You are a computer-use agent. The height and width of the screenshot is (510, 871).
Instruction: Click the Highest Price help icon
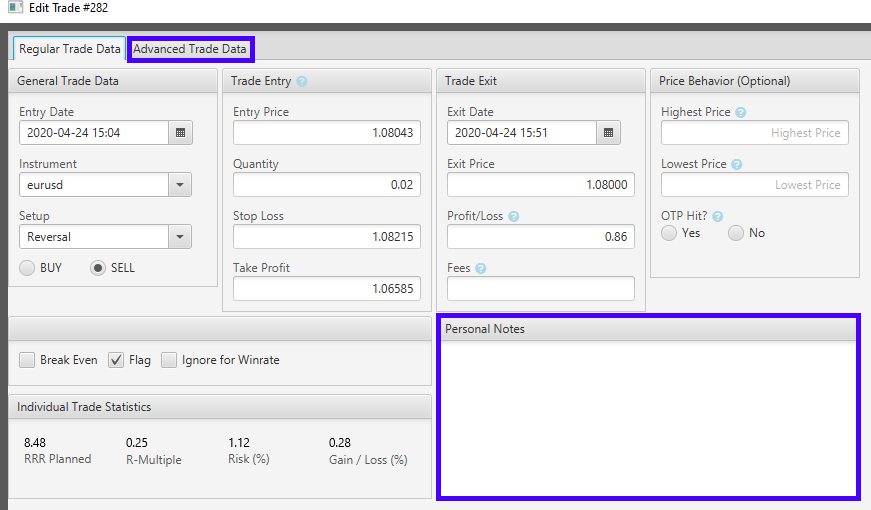click(740, 112)
